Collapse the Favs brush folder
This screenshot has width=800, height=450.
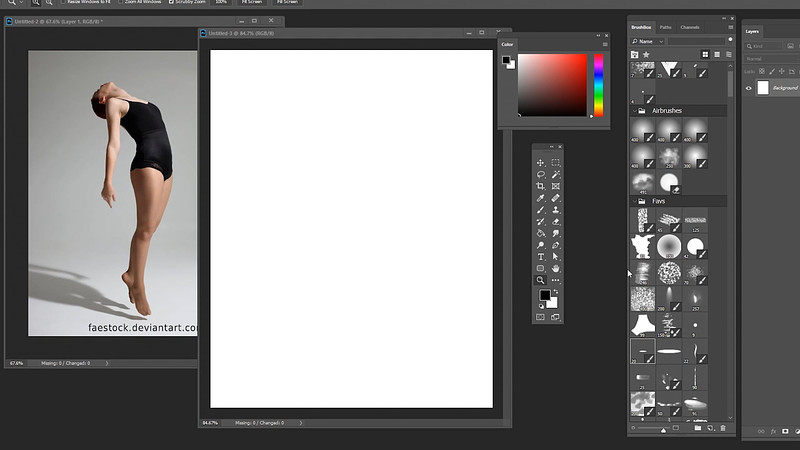click(x=635, y=202)
